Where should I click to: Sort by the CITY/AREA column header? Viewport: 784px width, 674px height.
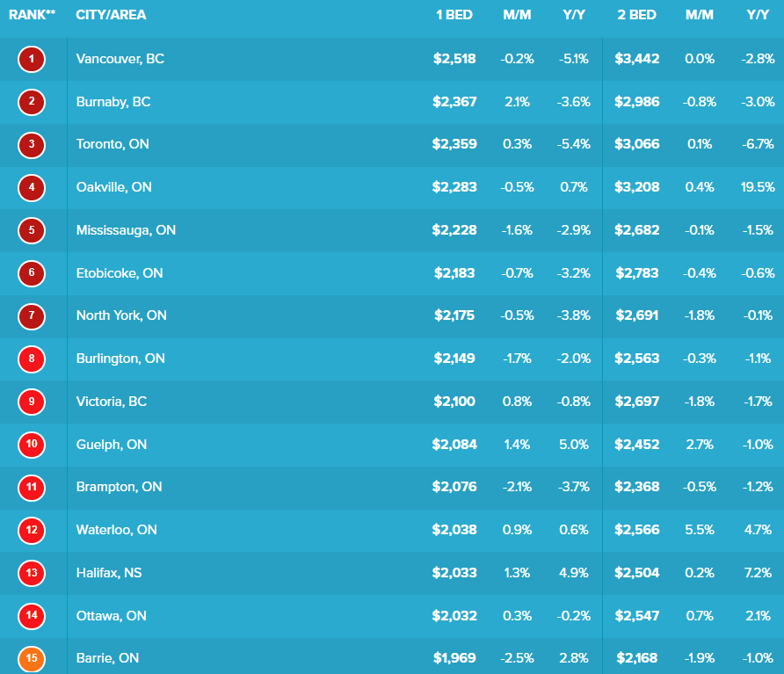point(112,15)
